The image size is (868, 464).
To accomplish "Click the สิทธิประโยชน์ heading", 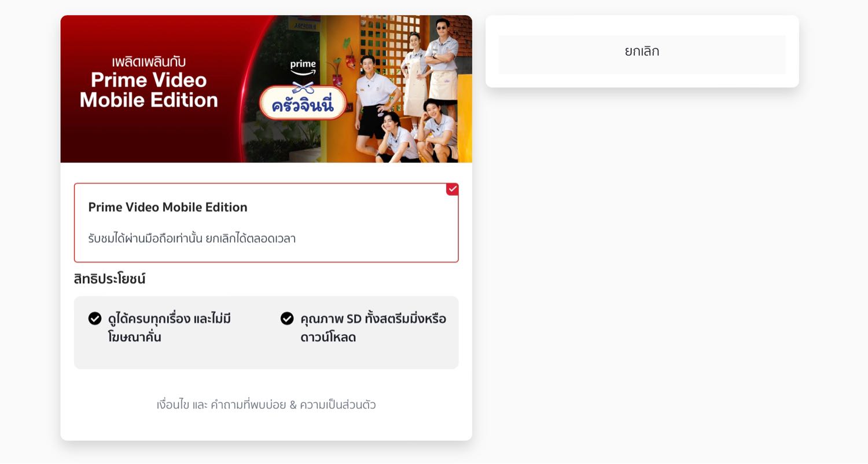I will [x=109, y=279].
